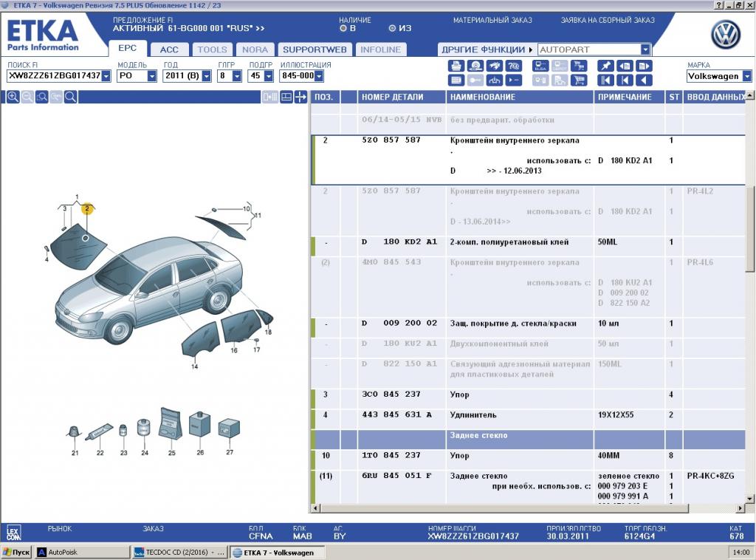Open the ELSA link icon
The height and width of the screenshot is (560, 756).
540,66
